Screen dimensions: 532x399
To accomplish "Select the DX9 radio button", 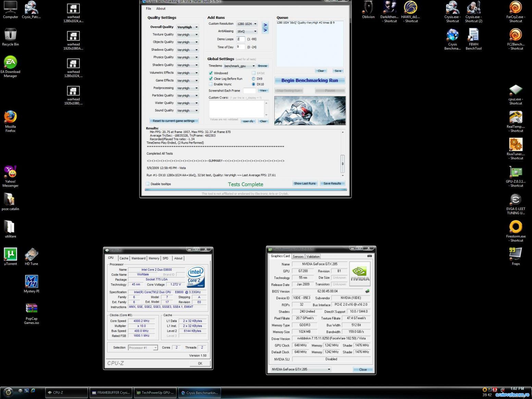I will (x=253, y=78).
